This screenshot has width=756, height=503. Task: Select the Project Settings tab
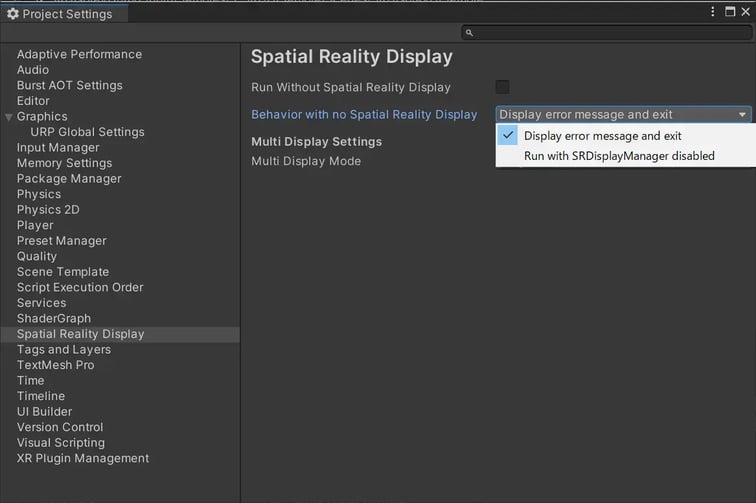[x=64, y=14]
